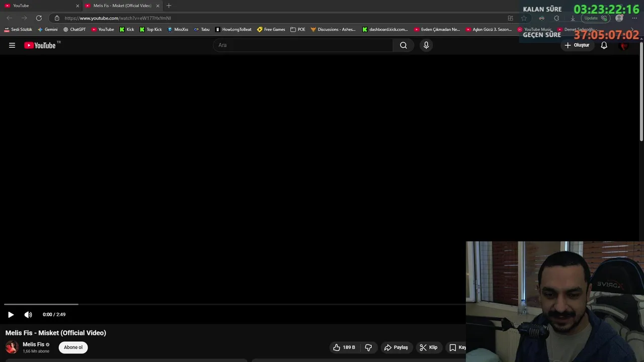The height and width of the screenshot is (362, 644).
Task: Open the Oluştur create menu
Action: pos(577,45)
